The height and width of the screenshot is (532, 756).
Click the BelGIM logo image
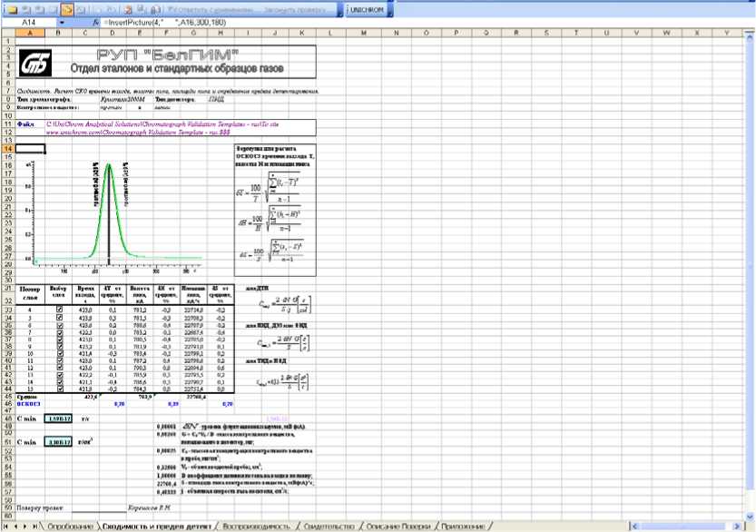[x=35, y=64]
